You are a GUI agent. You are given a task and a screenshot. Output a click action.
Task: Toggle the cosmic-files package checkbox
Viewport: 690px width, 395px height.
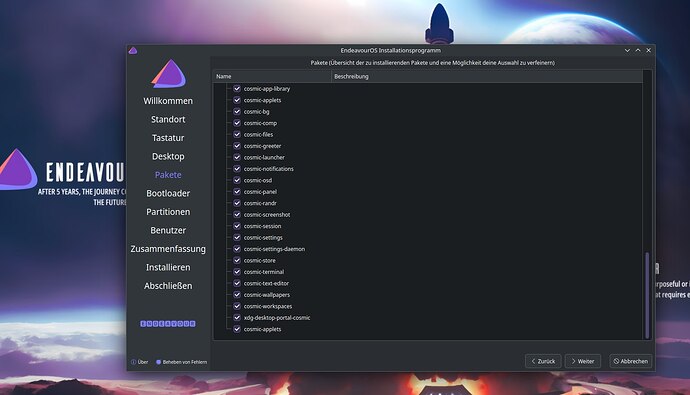pos(237,134)
